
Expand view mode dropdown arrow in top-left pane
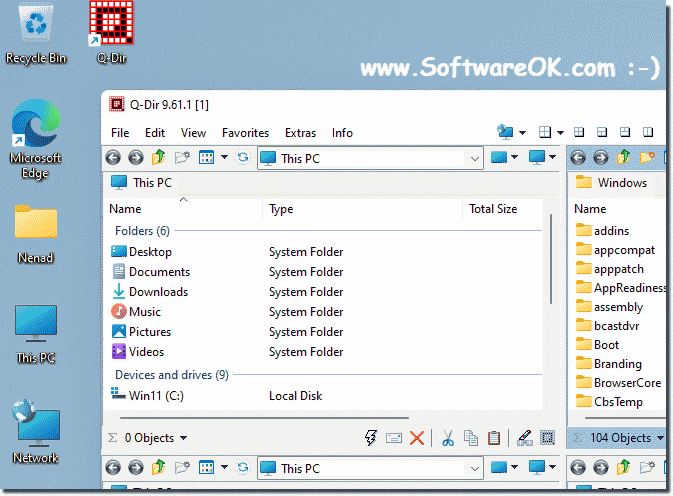224,157
